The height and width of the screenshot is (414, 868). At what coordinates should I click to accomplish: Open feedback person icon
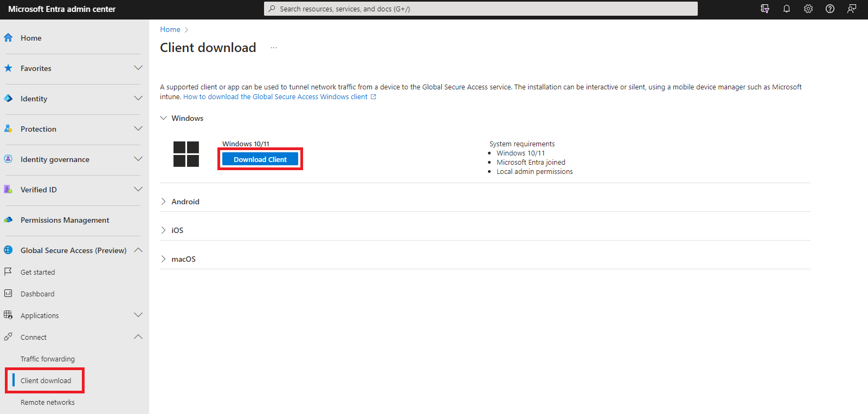(852, 9)
